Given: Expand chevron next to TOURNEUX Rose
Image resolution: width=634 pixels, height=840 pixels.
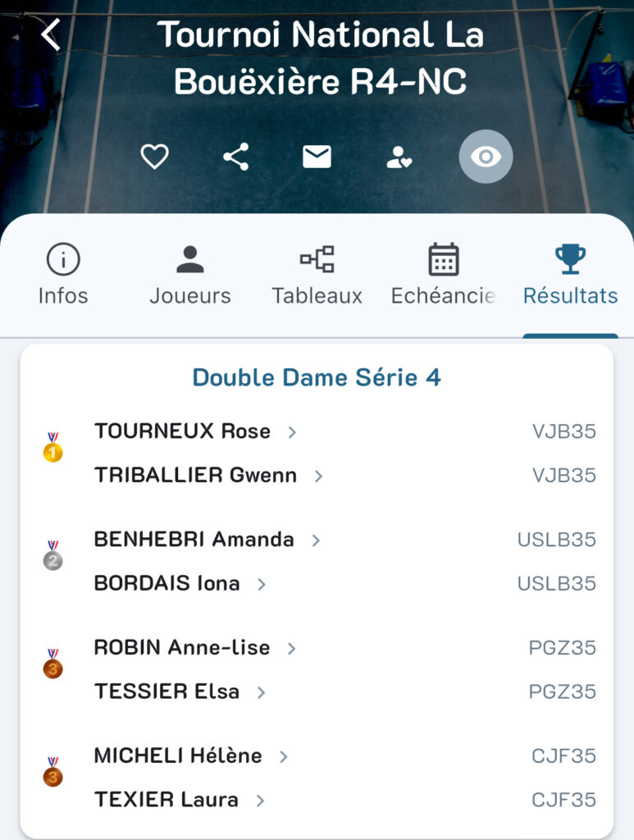Looking at the screenshot, I should click(292, 432).
